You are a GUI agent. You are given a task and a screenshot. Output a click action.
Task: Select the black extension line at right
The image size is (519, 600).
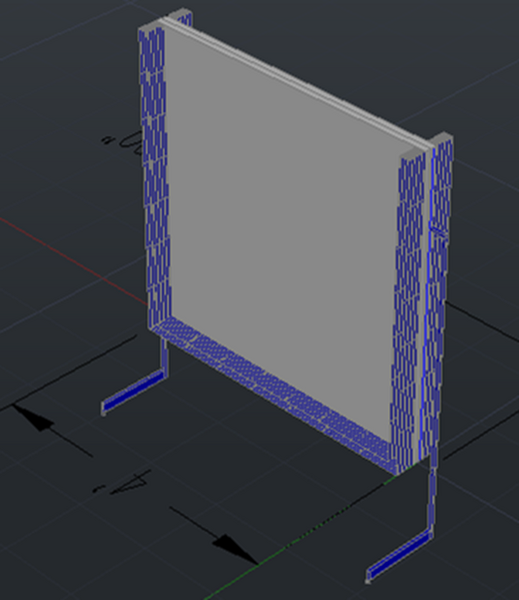click(x=481, y=322)
